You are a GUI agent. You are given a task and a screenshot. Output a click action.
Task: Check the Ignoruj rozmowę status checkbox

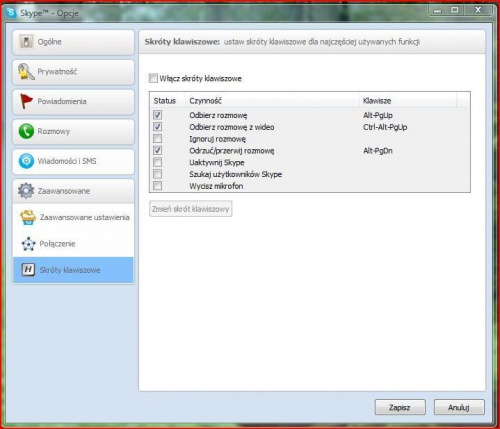pyautogui.click(x=157, y=139)
